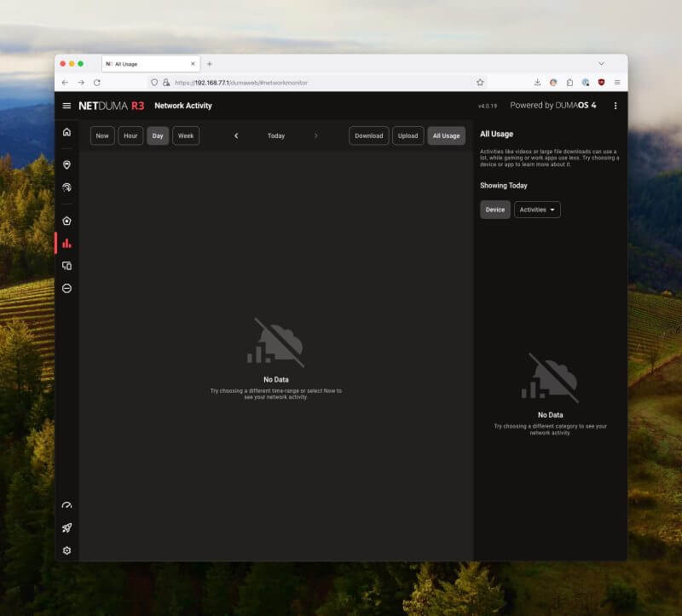The width and height of the screenshot is (682, 616).
Task: Select the Hour time range
Action: (x=130, y=135)
